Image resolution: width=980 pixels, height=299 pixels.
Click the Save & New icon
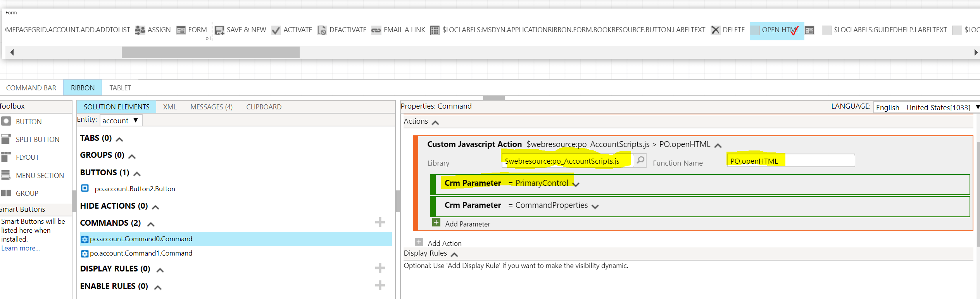click(x=219, y=30)
